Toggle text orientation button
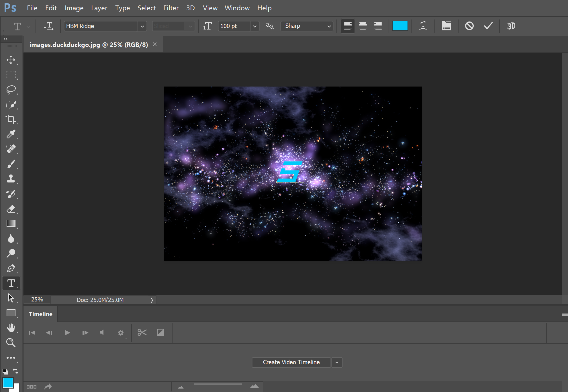Image resolution: width=568 pixels, height=392 pixels. coord(48,26)
